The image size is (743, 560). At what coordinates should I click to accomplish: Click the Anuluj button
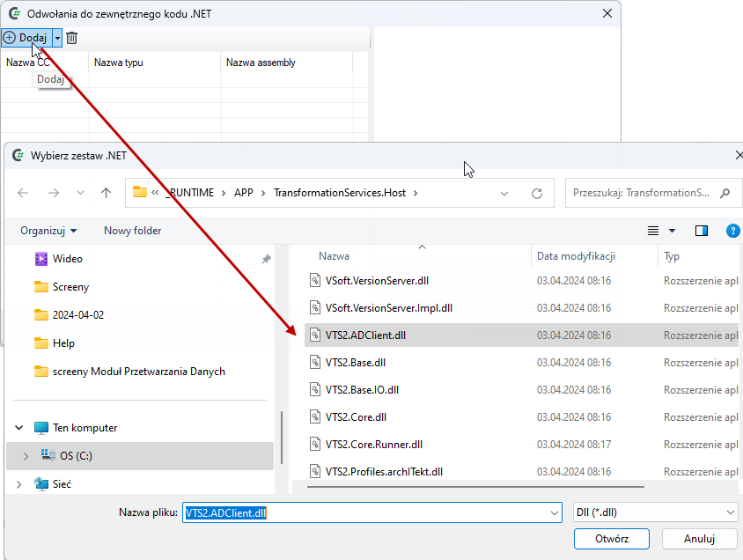click(699, 539)
